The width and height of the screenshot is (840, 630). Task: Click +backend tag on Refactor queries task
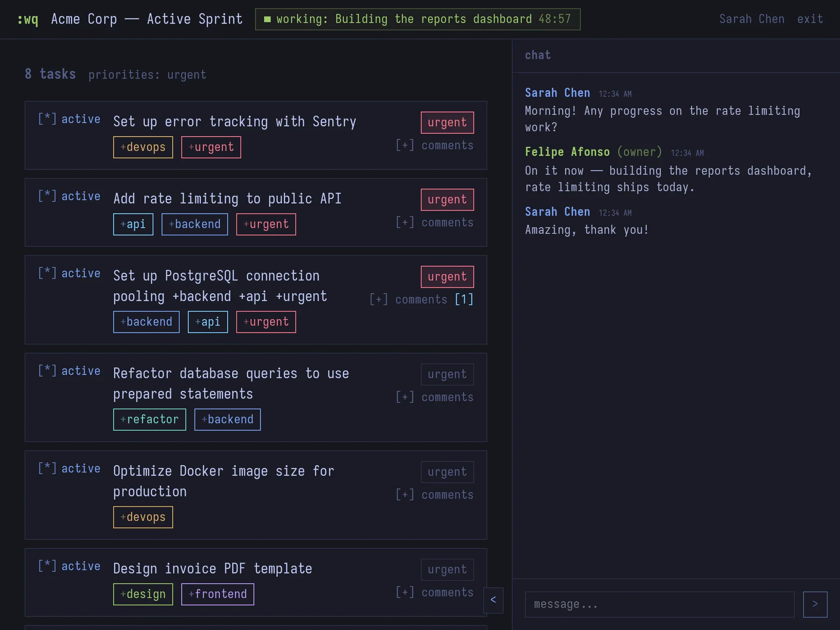pos(228,420)
